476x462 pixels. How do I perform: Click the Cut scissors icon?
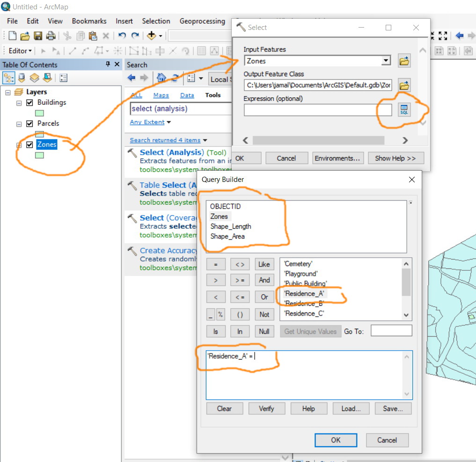(67, 36)
